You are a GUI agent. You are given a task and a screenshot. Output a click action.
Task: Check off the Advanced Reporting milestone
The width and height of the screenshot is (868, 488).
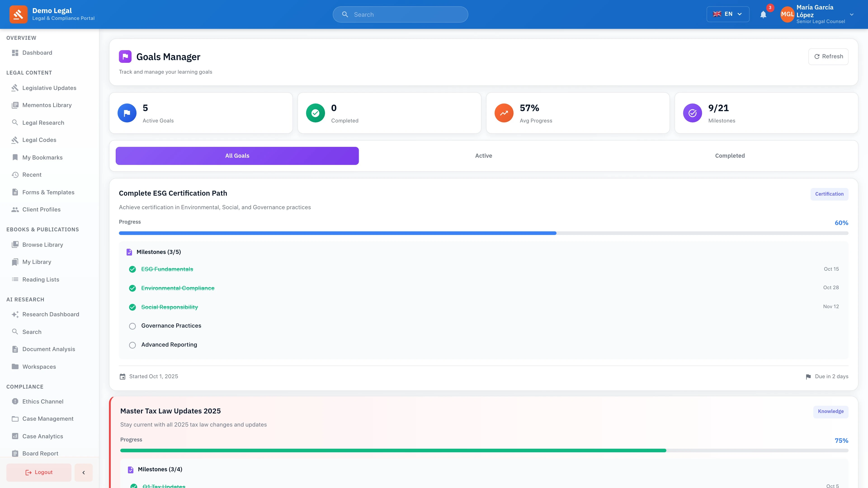click(x=132, y=345)
